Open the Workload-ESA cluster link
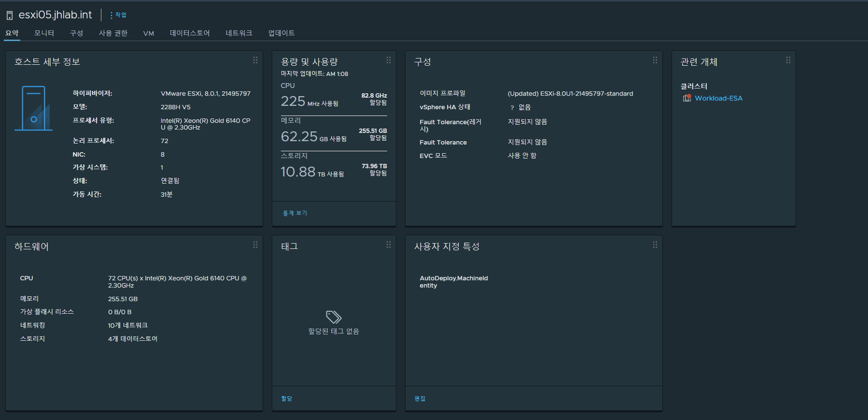868x420 pixels. point(718,98)
